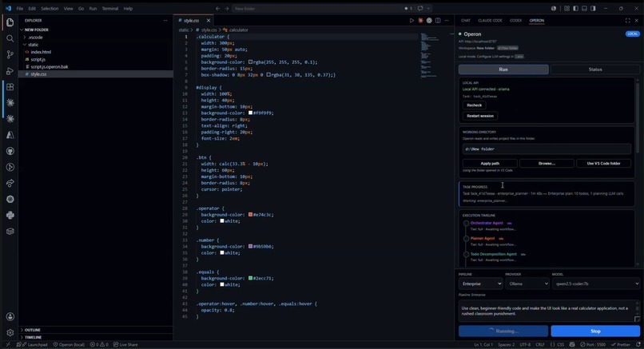644x349 pixels.
Task: Toggle the Secondary Side Bar layout icon
Action: [593, 8]
